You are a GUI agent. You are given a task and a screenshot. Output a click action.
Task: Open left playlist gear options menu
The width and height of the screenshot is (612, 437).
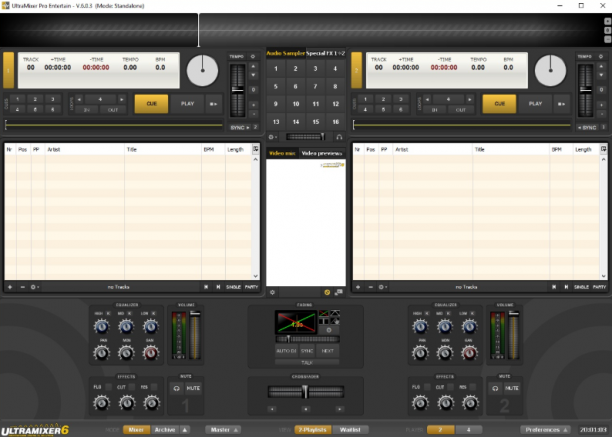pos(34,287)
